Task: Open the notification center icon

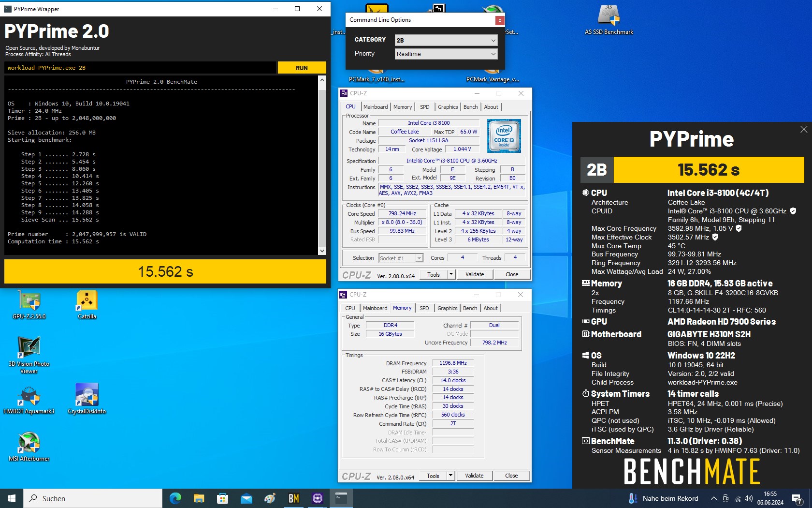Action: point(797,498)
